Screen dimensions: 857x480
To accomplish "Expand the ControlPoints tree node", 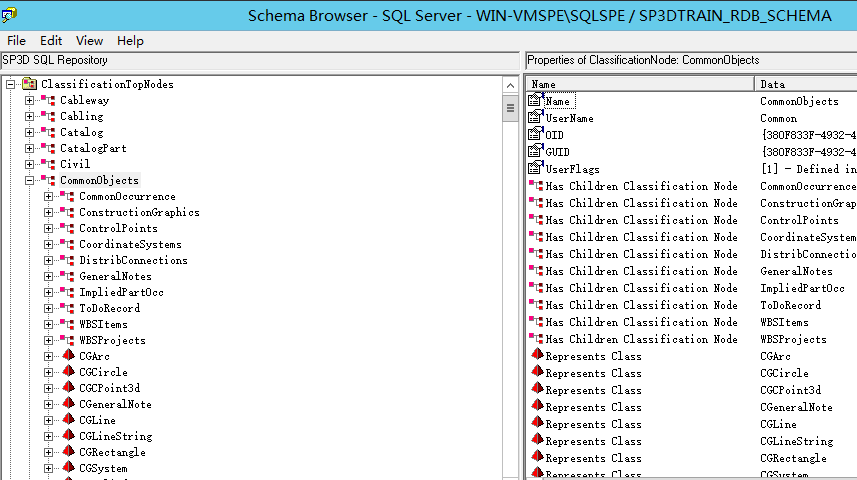I will (x=49, y=229).
